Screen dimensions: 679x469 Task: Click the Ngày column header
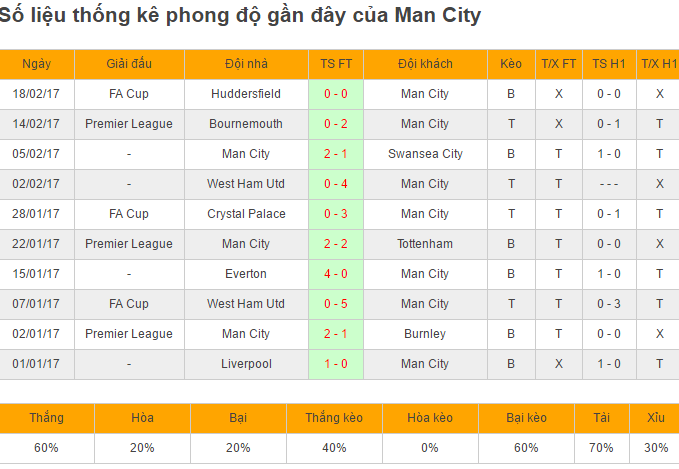(37, 64)
